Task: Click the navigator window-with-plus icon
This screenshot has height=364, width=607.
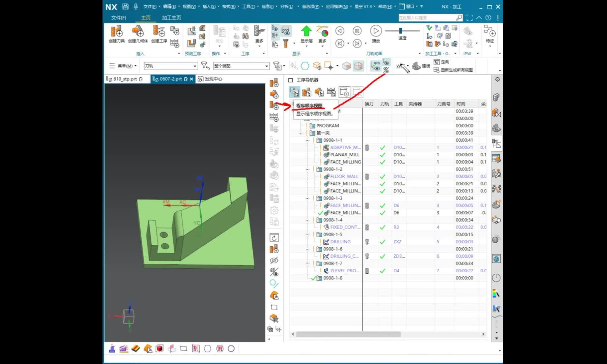Action: pos(344,92)
